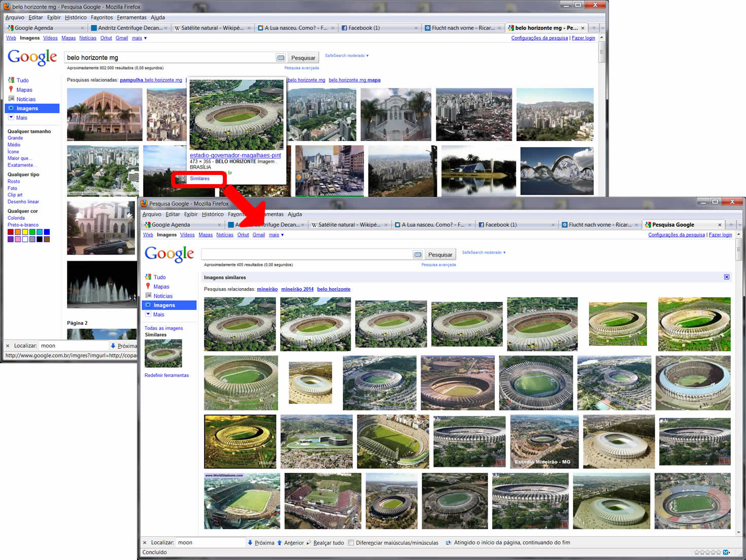Close the Imagens similares bar with the X icon
Image resolution: width=746 pixels, height=560 pixels.
[x=727, y=277]
